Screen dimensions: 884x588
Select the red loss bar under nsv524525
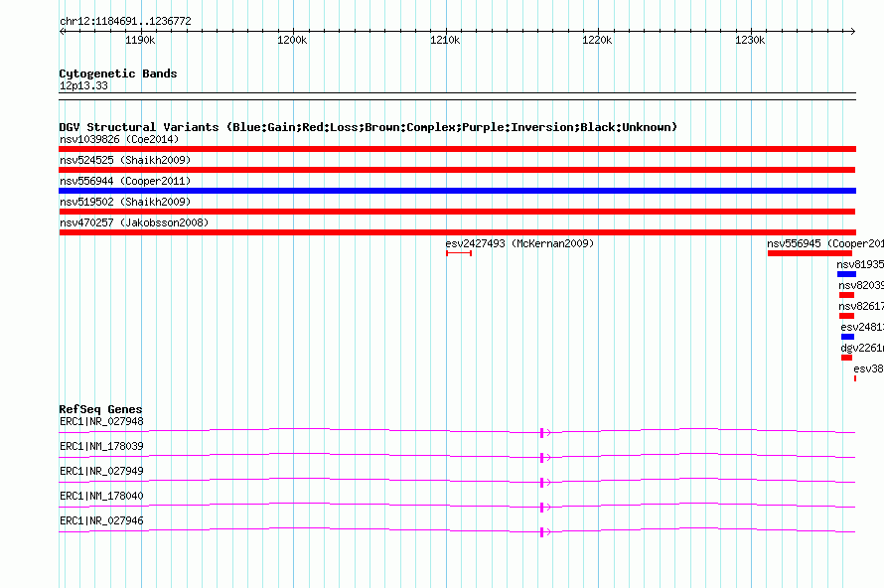tap(457, 170)
